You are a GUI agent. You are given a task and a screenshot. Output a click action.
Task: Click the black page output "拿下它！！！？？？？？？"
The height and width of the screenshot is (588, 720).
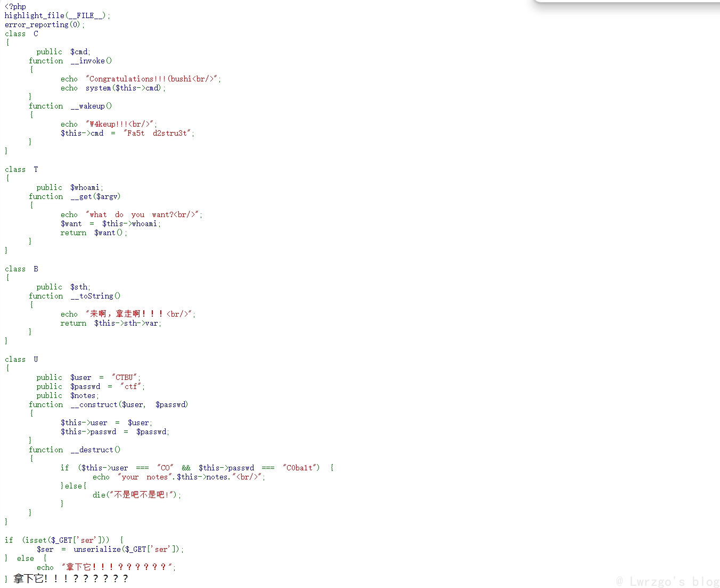click(71, 578)
